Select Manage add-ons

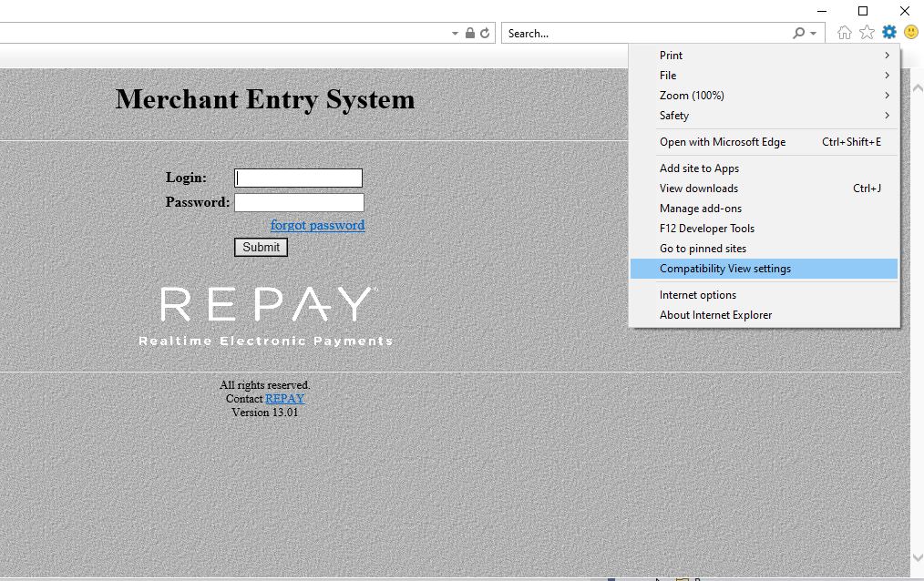pyautogui.click(x=764, y=209)
